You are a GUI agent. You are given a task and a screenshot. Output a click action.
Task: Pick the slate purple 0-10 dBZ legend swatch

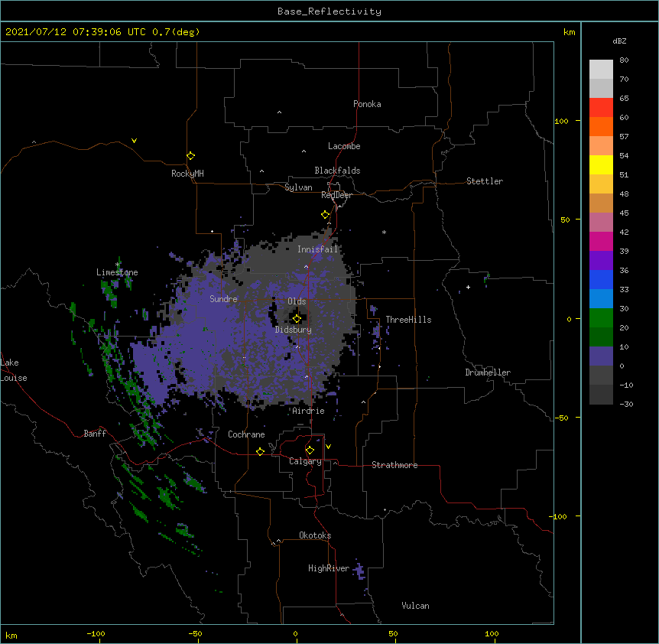pos(601,356)
